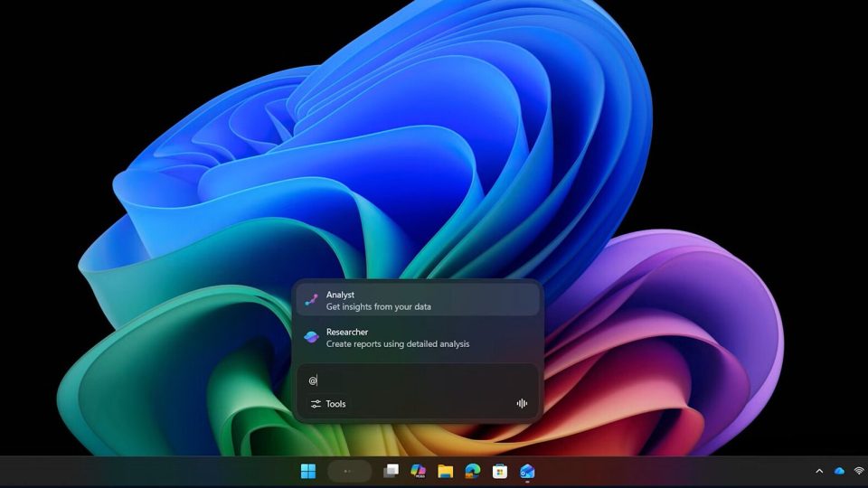Focus the prompt input field with @
Screen dimensions: 868x488
tap(416, 380)
